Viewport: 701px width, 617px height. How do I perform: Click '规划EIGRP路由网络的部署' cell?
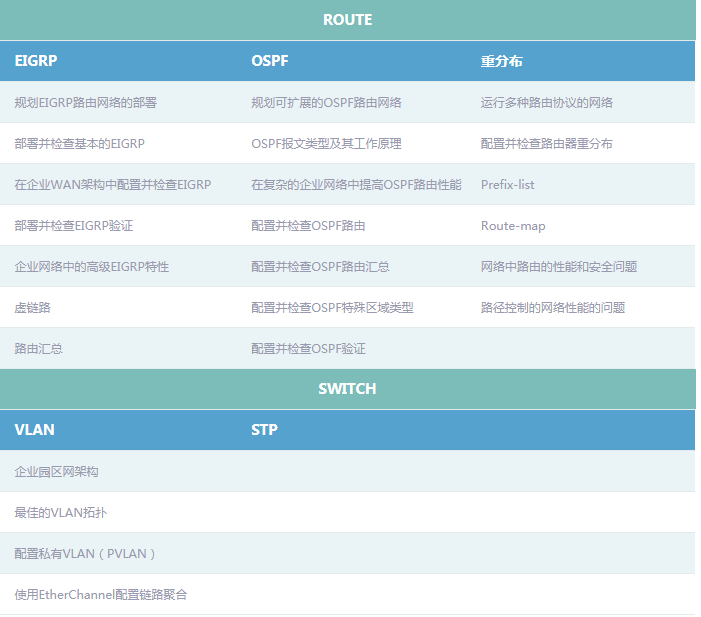coord(85,102)
